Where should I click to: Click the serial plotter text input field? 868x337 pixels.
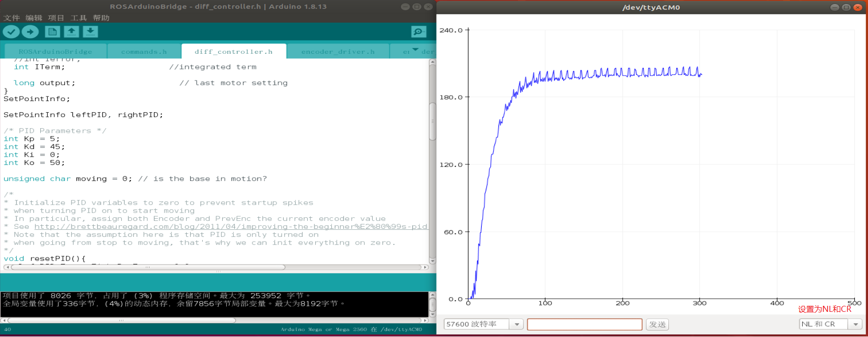[584, 324]
